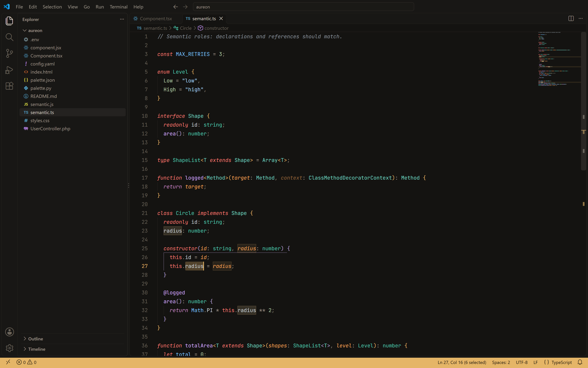Click the aureon command center search box

[x=304, y=7]
